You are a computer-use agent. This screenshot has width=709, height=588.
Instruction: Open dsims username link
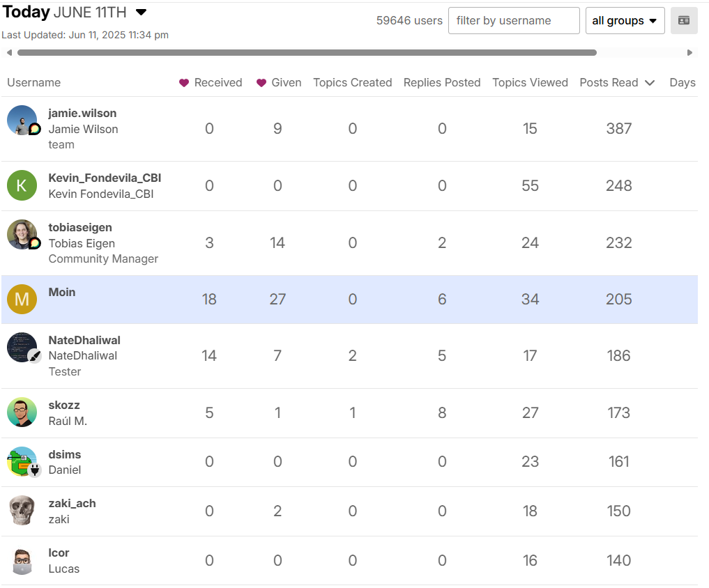[65, 454]
